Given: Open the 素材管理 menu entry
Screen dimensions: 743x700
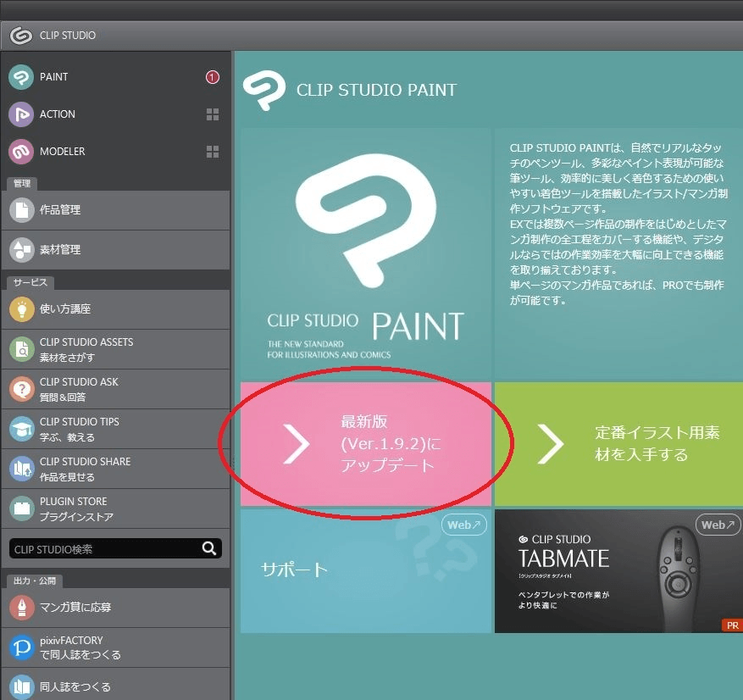Looking at the screenshot, I should coord(115,250).
